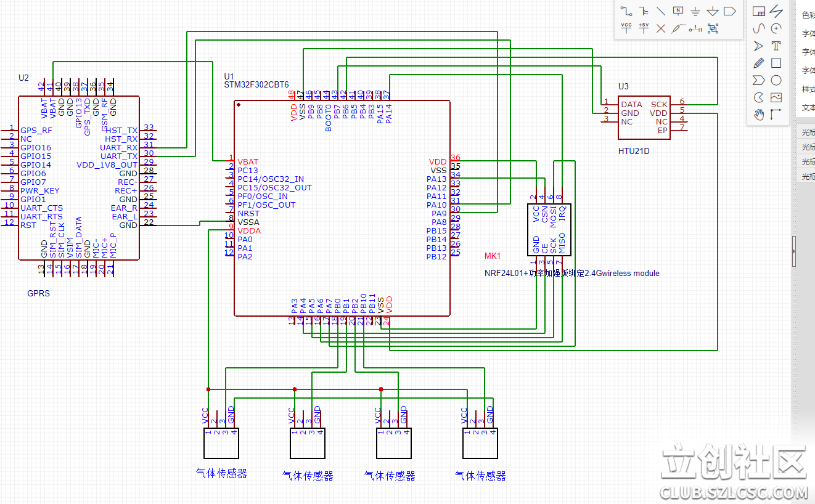
Task: Select the NRST pin label
Action: (248, 213)
